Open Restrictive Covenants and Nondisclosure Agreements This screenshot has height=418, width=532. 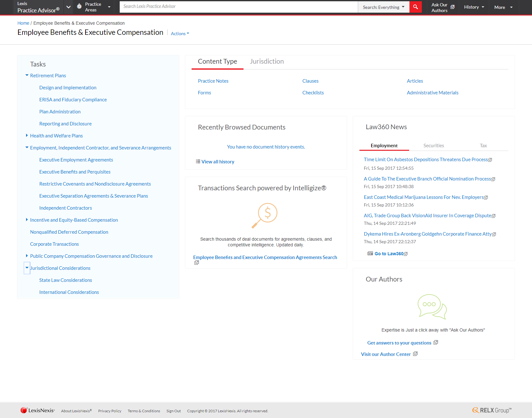click(95, 184)
